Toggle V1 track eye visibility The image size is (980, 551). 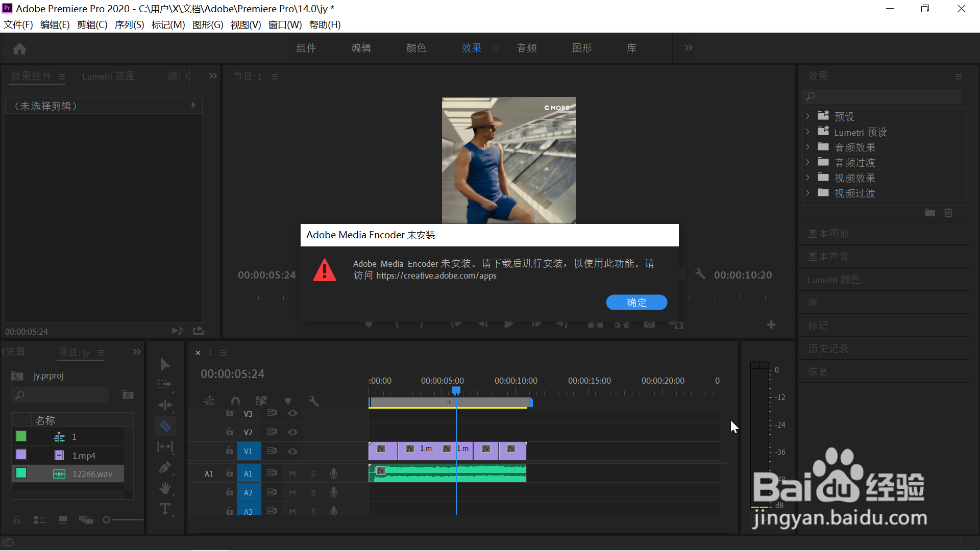pyautogui.click(x=292, y=451)
